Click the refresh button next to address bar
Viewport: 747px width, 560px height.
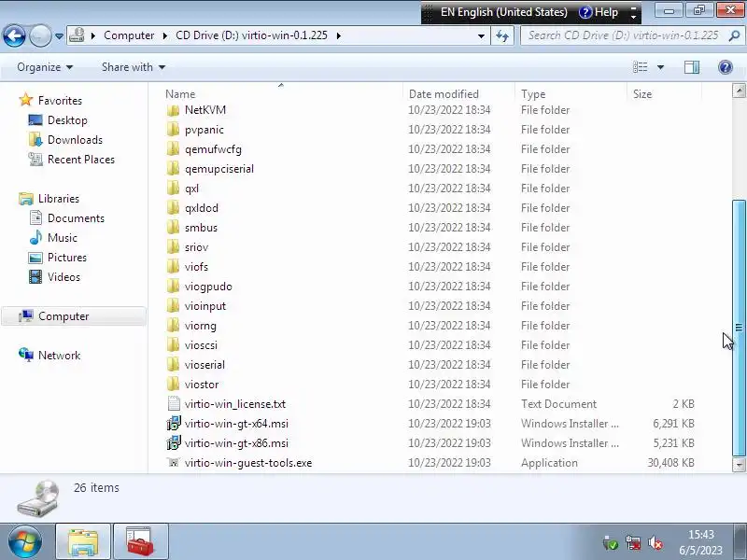pos(502,35)
